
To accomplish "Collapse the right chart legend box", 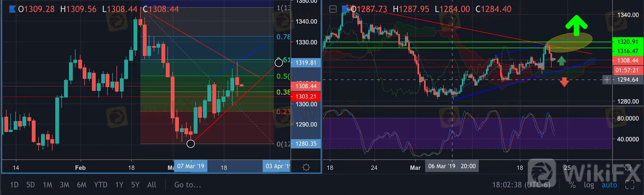I will (333, 9).
